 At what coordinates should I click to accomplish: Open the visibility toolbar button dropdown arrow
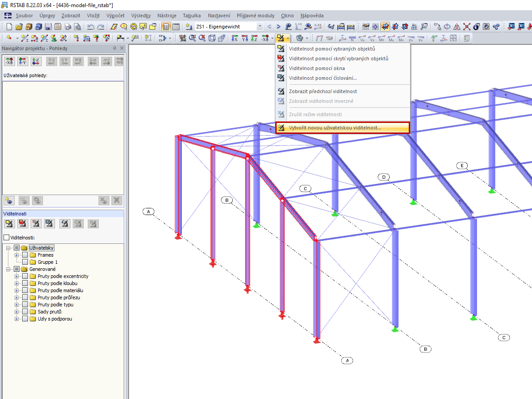pyautogui.click(x=288, y=38)
